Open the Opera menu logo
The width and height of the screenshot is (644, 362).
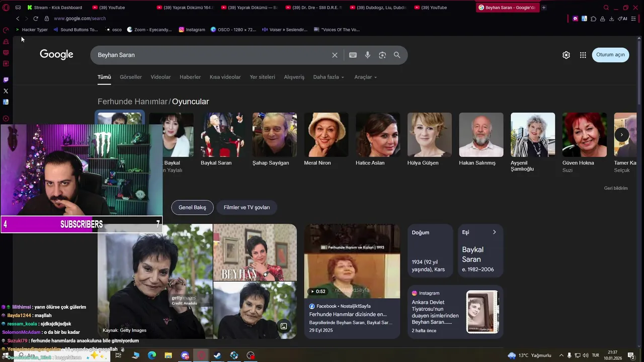[6, 8]
